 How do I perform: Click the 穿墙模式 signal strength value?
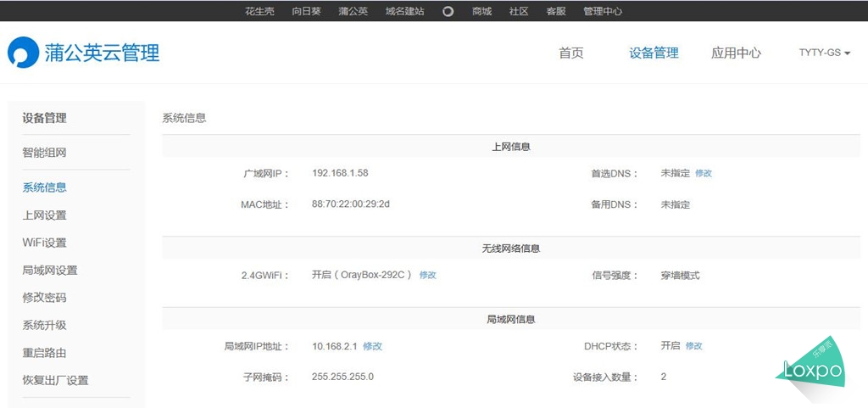681,275
